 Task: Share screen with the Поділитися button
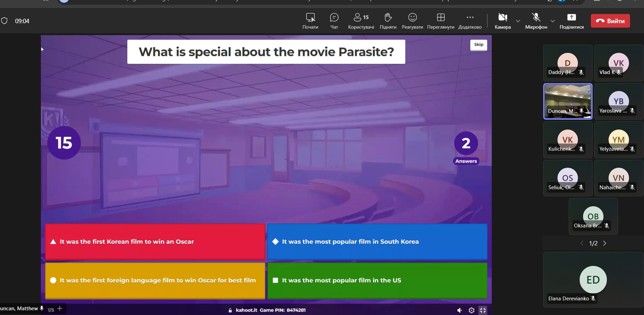click(571, 21)
